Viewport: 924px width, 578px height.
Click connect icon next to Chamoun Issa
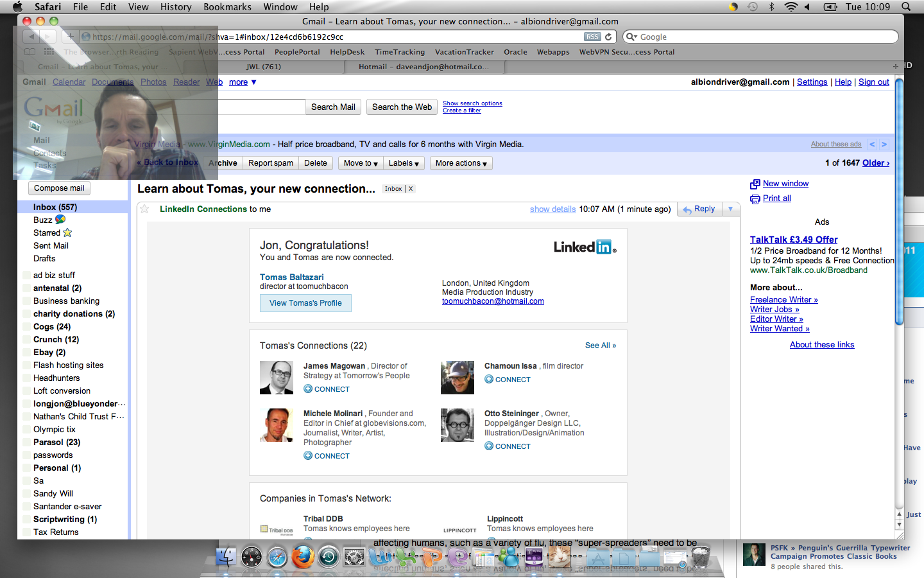tap(488, 380)
